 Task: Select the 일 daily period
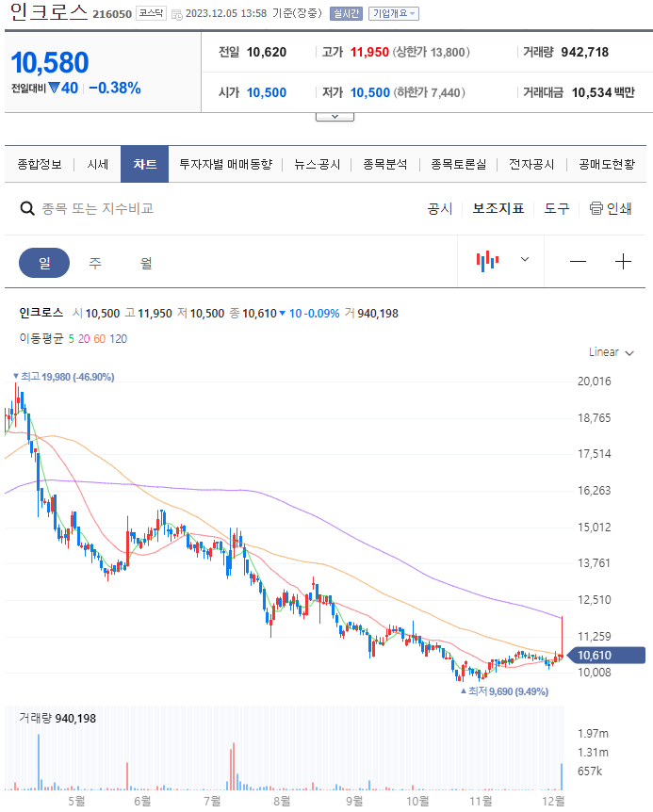click(x=44, y=263)
